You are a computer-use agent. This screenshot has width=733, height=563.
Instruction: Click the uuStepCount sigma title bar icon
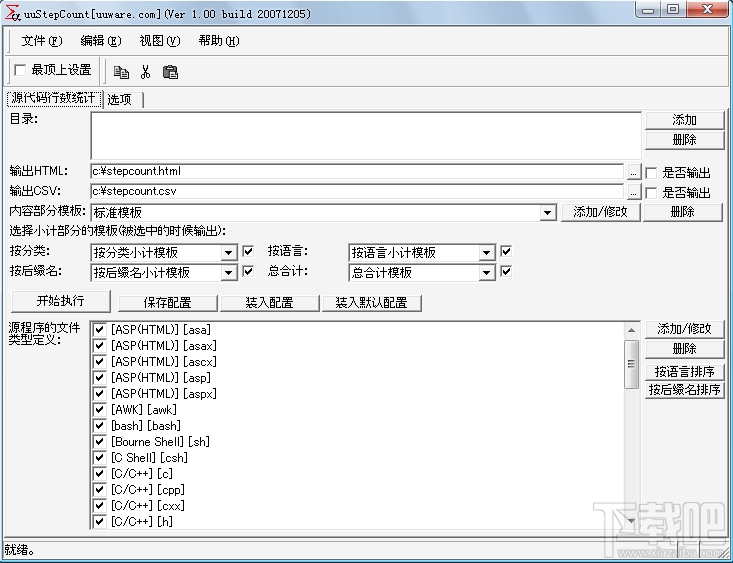click(x=13, y=13)
